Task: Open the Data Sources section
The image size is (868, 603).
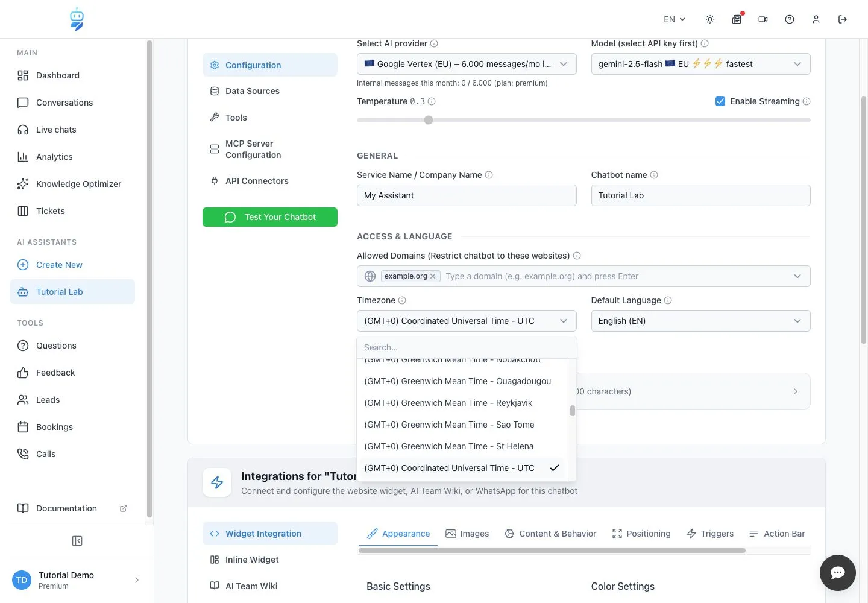Action: [270, 91]
